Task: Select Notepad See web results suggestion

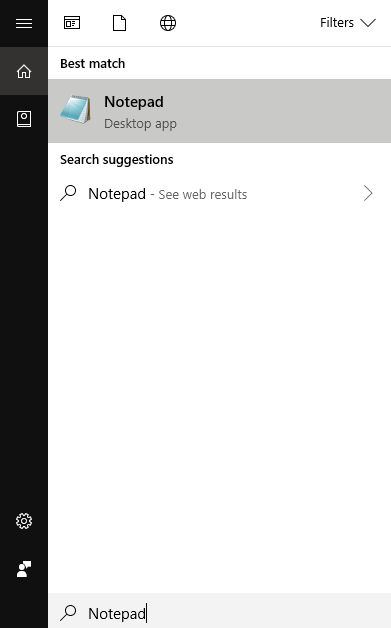Action: coord(220,194)
